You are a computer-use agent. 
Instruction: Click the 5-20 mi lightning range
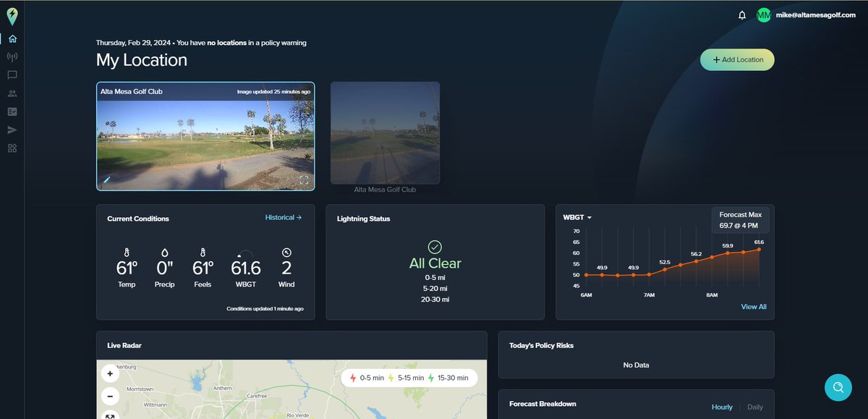coord(435,288)
